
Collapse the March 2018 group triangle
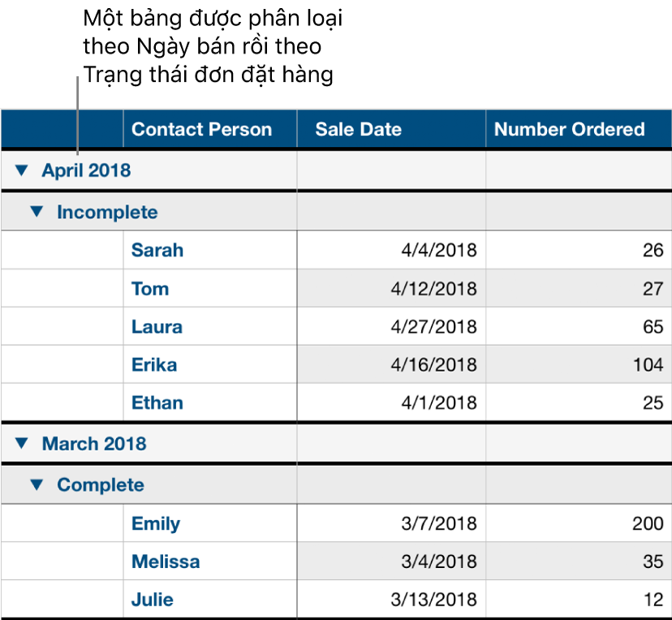click(x=24, y=443)
